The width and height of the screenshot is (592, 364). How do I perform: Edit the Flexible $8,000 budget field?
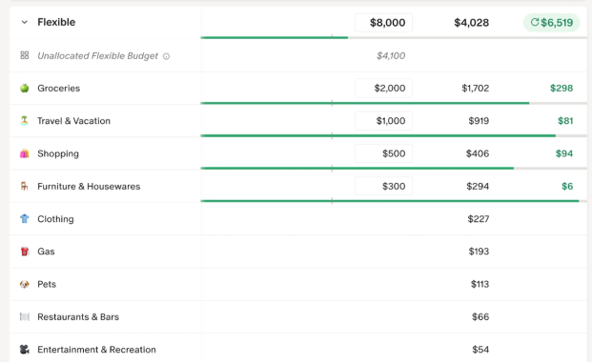pyautogui.click(x=383, y=23)
